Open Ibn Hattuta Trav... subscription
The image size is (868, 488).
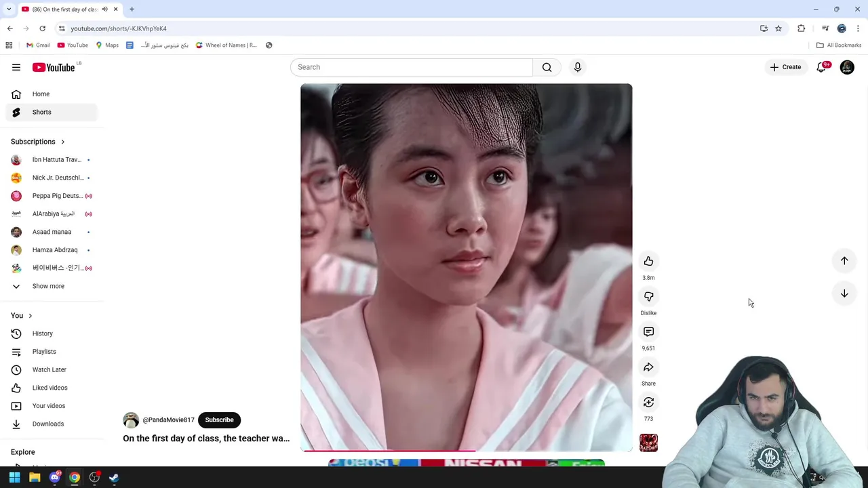(52, 159)
